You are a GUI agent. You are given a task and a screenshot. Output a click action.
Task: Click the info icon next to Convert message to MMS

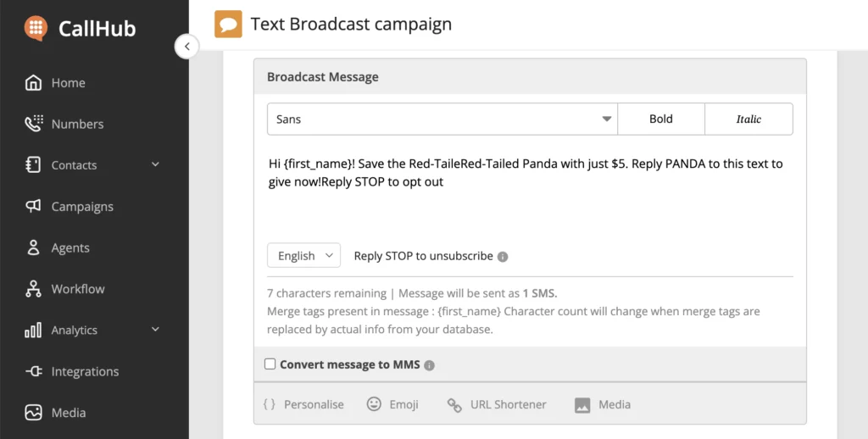429,365
